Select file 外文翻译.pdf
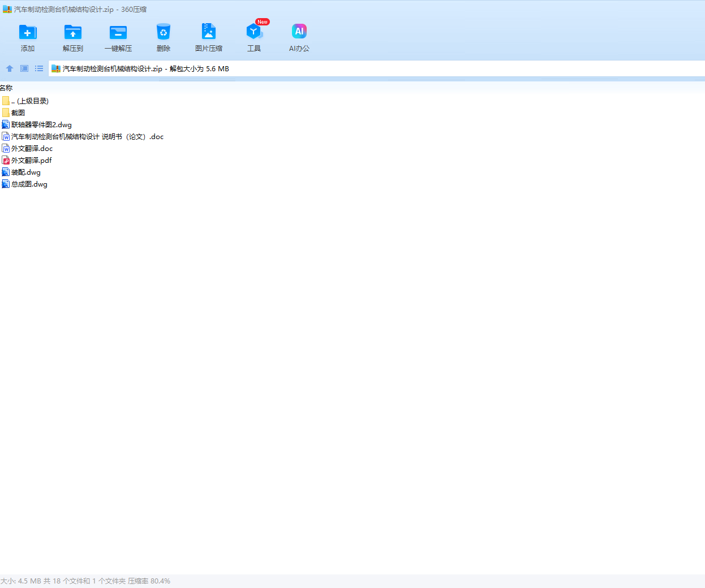The height and width of the screenshot is (588, 705). [x=27, y=160]
